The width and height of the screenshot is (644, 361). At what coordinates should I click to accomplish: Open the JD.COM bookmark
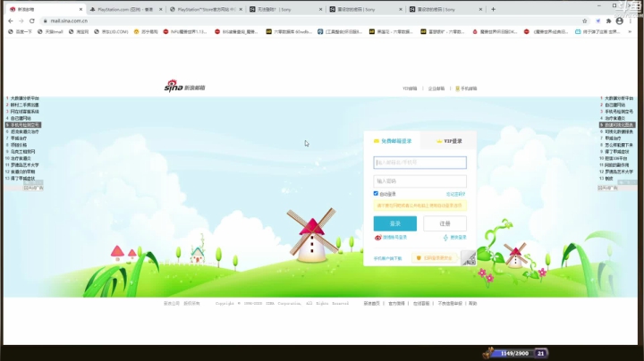click(x=111, y=31)
